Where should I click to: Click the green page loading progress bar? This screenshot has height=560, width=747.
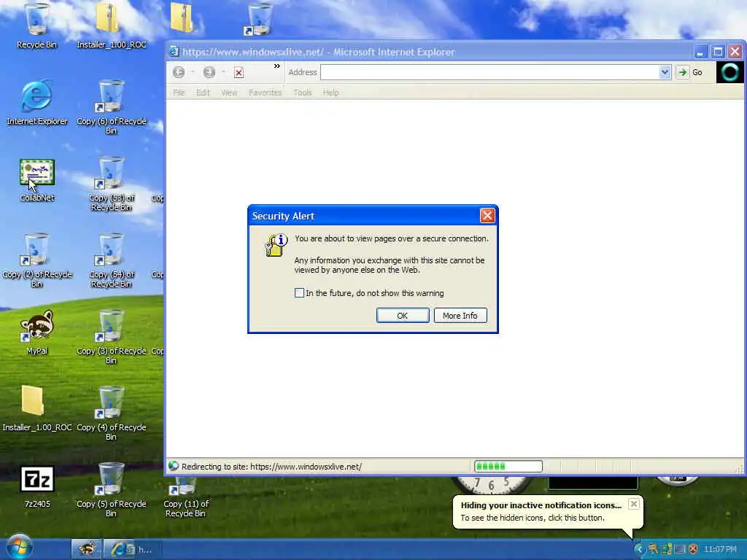508,466
